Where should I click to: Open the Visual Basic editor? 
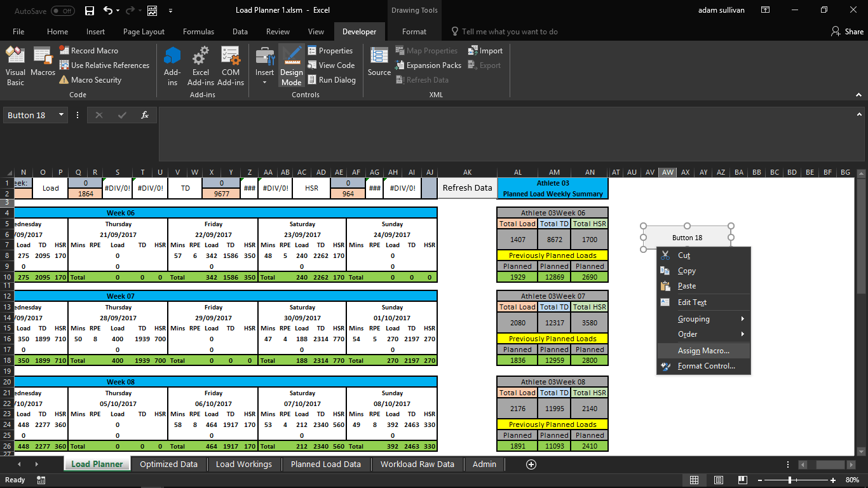(x=15, y=64)
